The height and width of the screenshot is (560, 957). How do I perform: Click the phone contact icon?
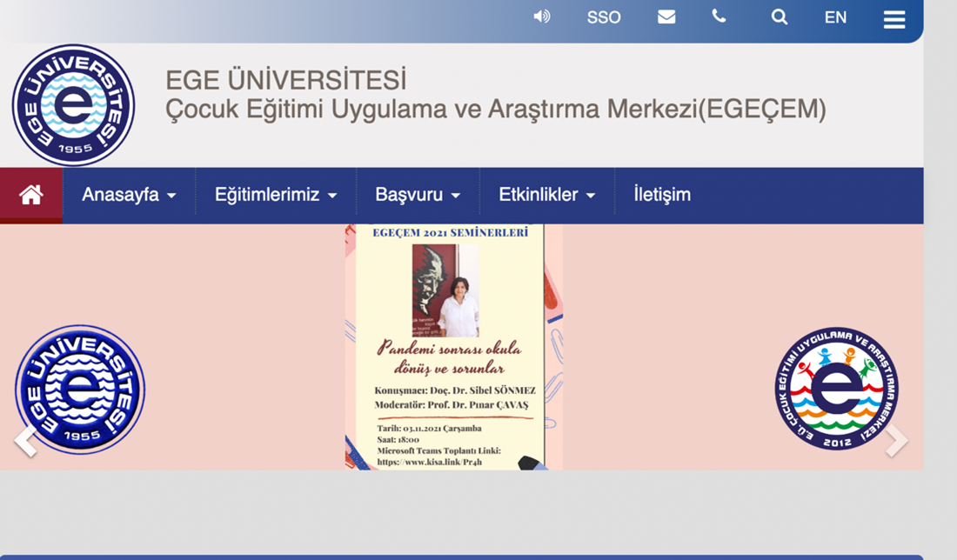[719, 16]
